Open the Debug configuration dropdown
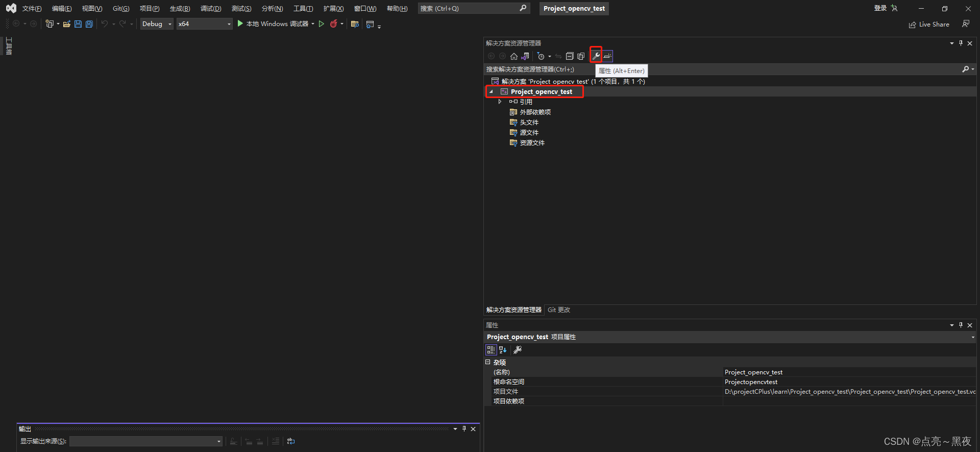 tap(157, 24)
